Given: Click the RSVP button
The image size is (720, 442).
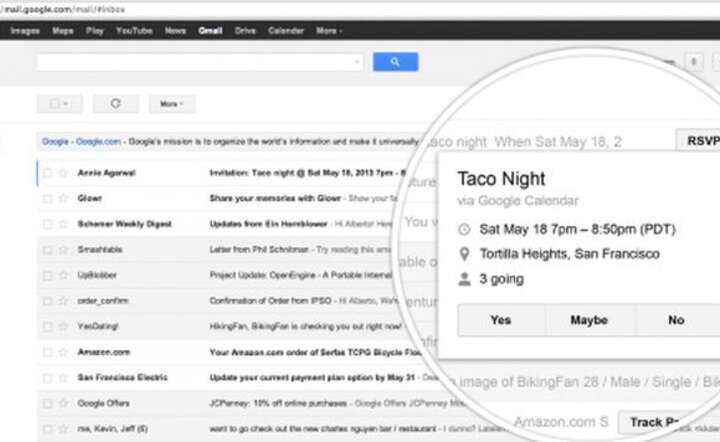Looking at the screenshot, I should (698, 141).
